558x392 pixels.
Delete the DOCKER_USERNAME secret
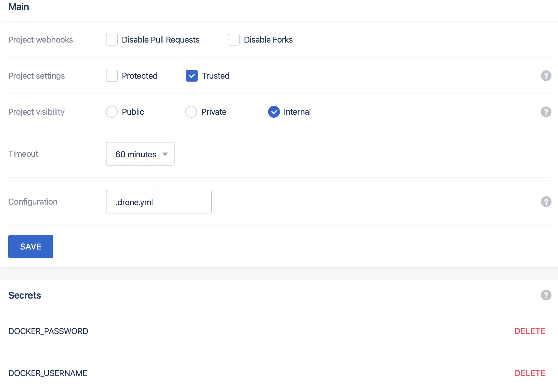point(530,373)
